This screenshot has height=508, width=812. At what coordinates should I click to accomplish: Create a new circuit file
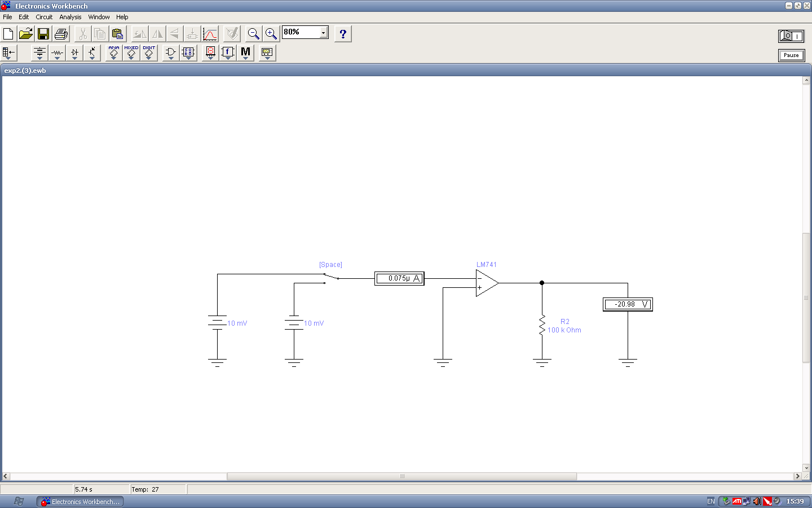pos(8,34)
